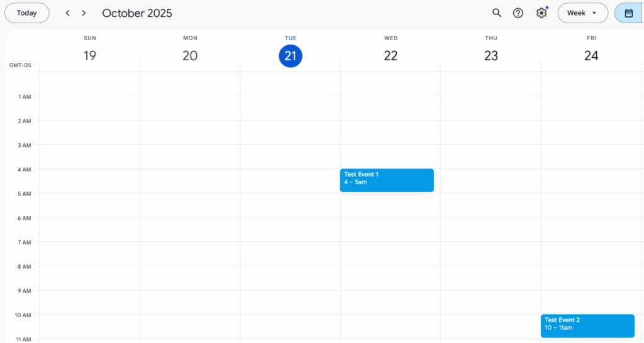Click the October 2025 title
The width and height of the screenshot is (644, 343).
(x=137, y=13)
